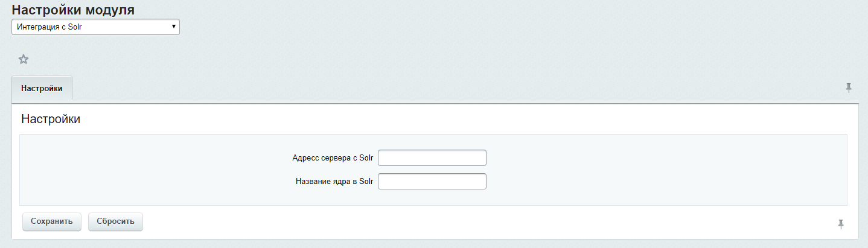Click the pin icon next to the Сбросить row
Image resolution: width=868 pixels, height=248 pixels.
tap(841, 224)
